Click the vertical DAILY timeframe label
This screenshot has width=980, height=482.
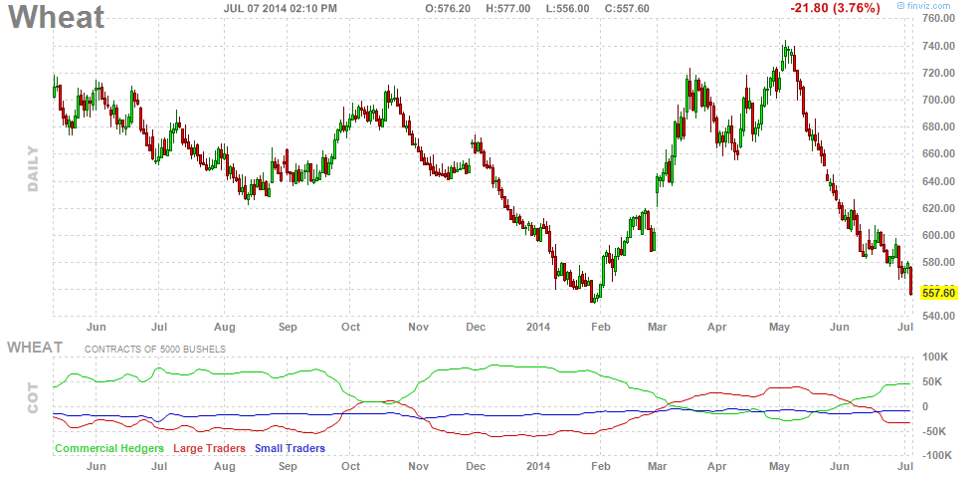click(x=33, y=169)
